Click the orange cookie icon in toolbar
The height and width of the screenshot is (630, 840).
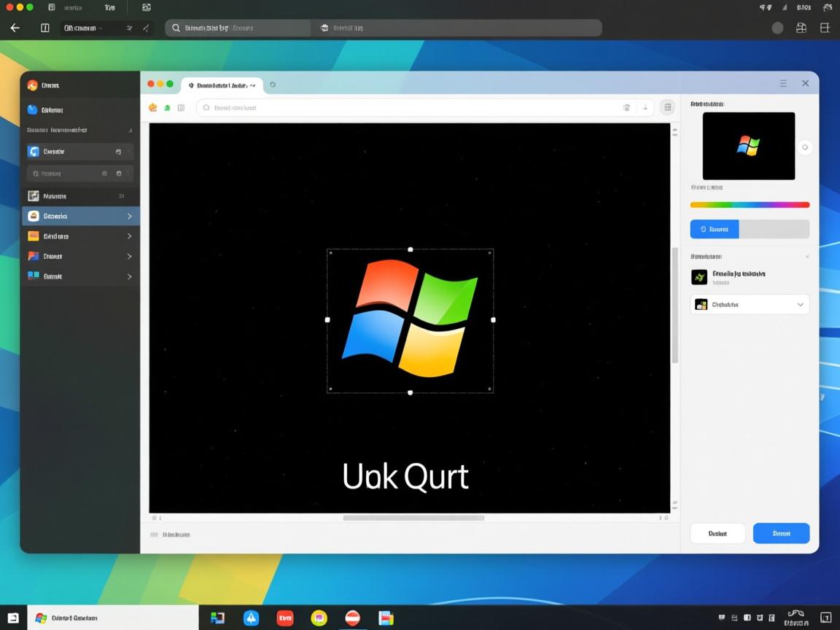153,107
